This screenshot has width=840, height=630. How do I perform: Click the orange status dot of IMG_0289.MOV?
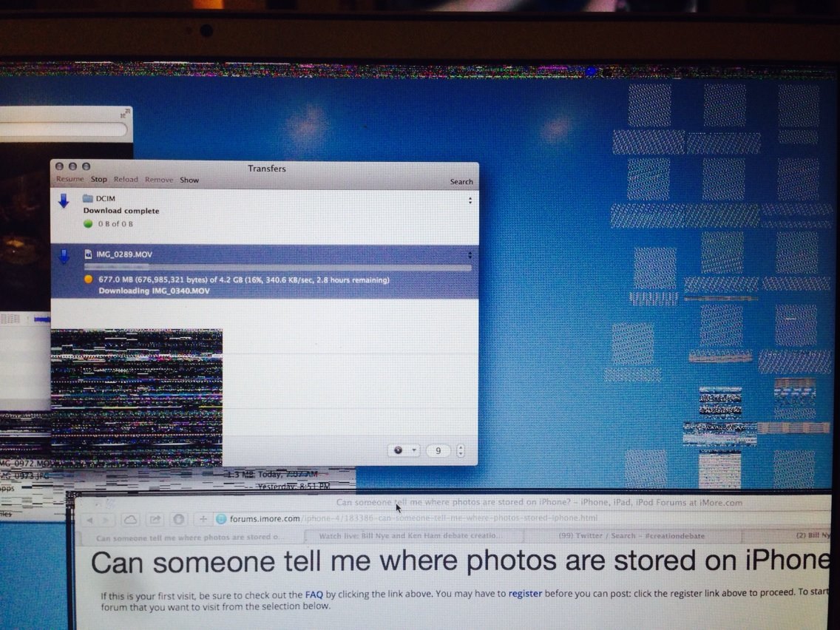(x=89, y=279)
